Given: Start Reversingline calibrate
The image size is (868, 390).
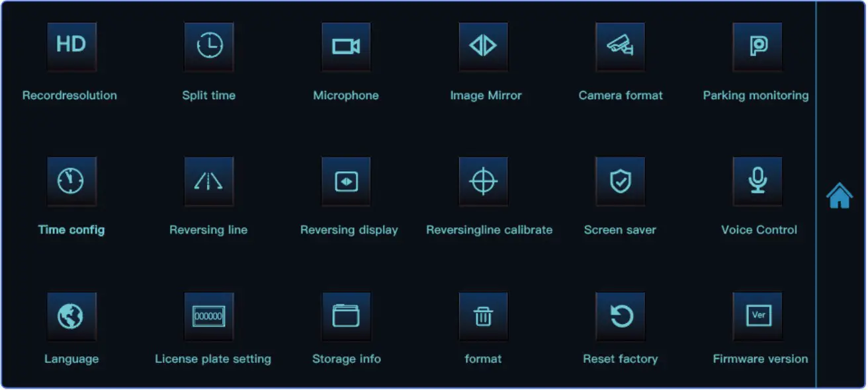Looking at the screenshot, I should [483, 181].
